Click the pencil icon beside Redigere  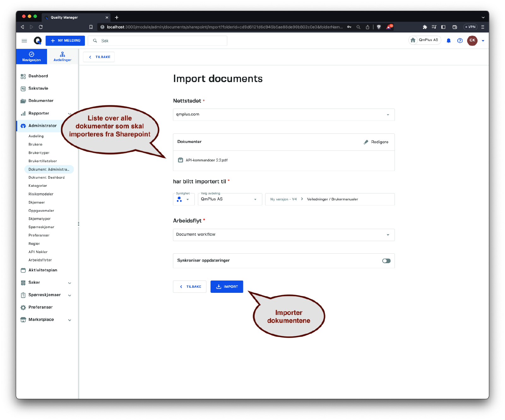coord(366,142)
